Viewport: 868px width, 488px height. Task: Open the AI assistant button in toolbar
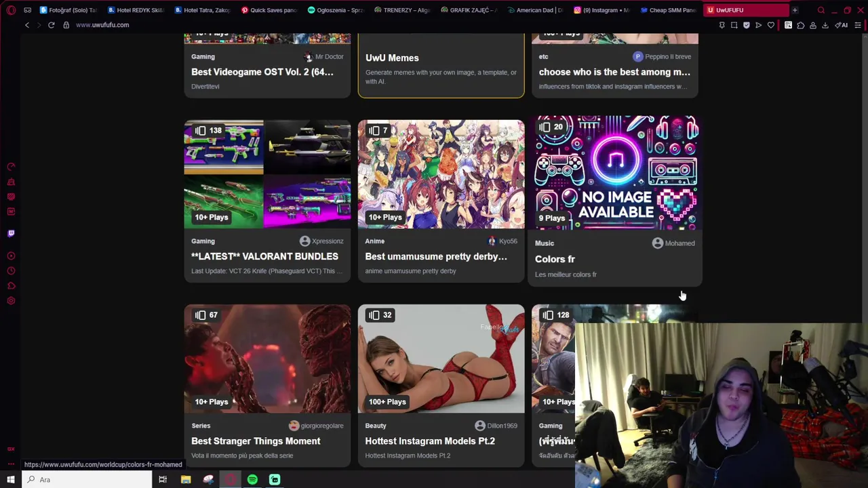[x=841, y=25]
